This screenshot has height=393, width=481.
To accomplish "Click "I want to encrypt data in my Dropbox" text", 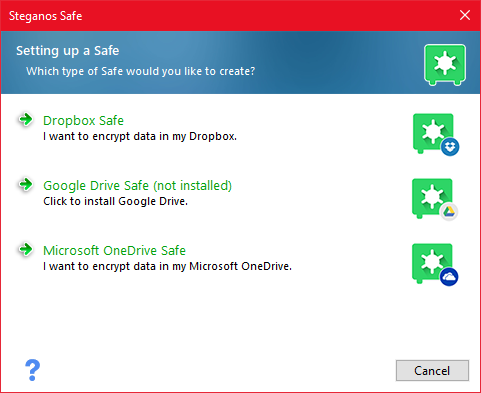I will pyautogui.click(x=140, y=136).
